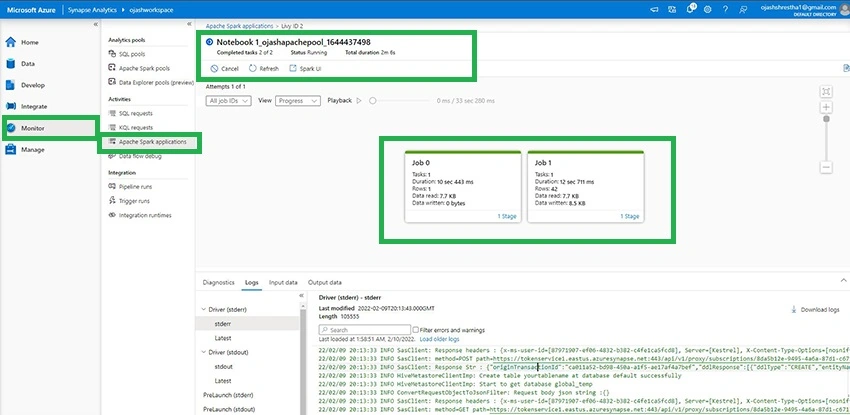Switch to the Output data tab
The image size is (850, 415).
pos(325,282)
